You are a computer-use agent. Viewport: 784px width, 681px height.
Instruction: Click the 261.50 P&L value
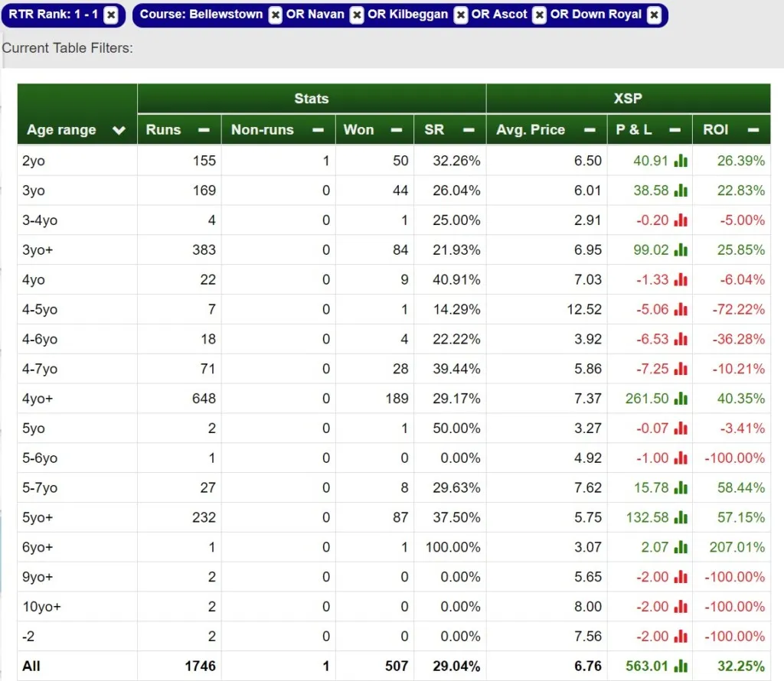pyautogui.click(x=646, y=399)
